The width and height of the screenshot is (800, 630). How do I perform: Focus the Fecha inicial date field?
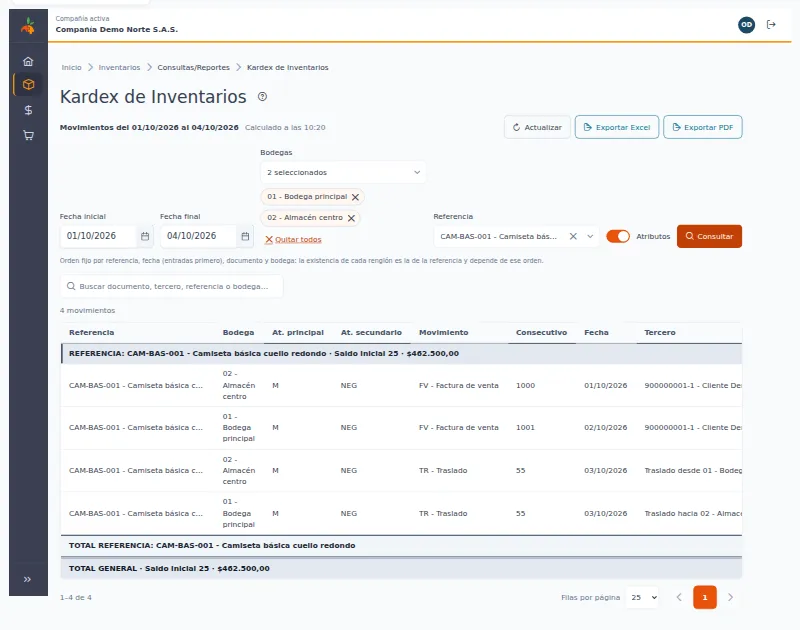coord(98,236)
